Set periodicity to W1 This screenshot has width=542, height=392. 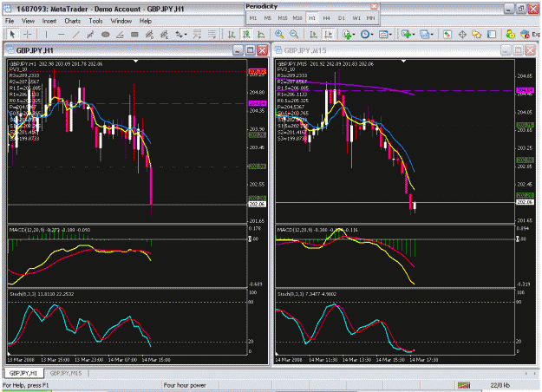[x=356, y=18]
